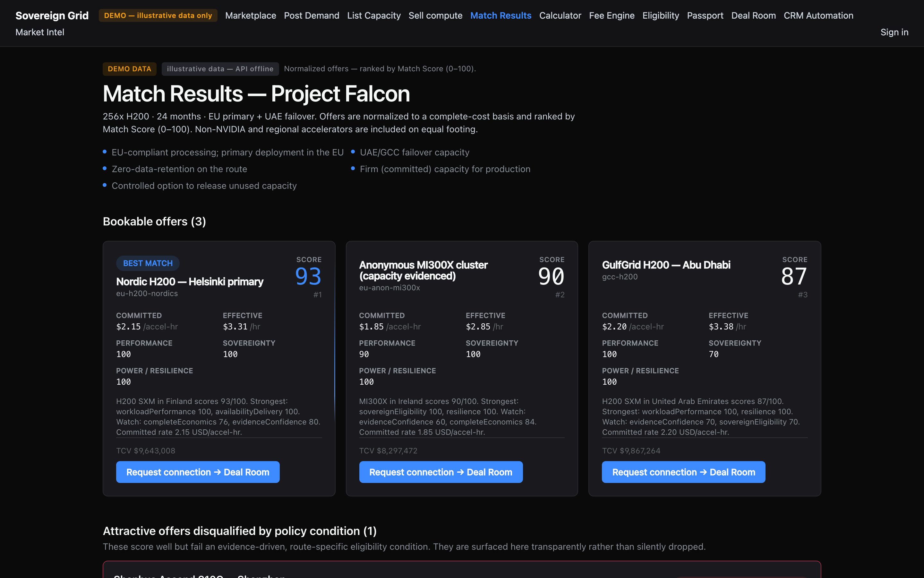Image resolution: width=924 pixels, height=578 pixels.
Task: Request connection for GulfGrid H200 Abu Dhabi
Action: click(x=683, y=472)
